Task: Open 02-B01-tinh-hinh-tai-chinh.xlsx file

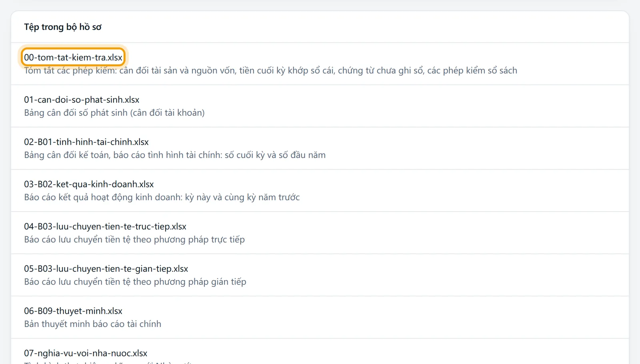Action: pyautogui.click(x=86, y=142)
